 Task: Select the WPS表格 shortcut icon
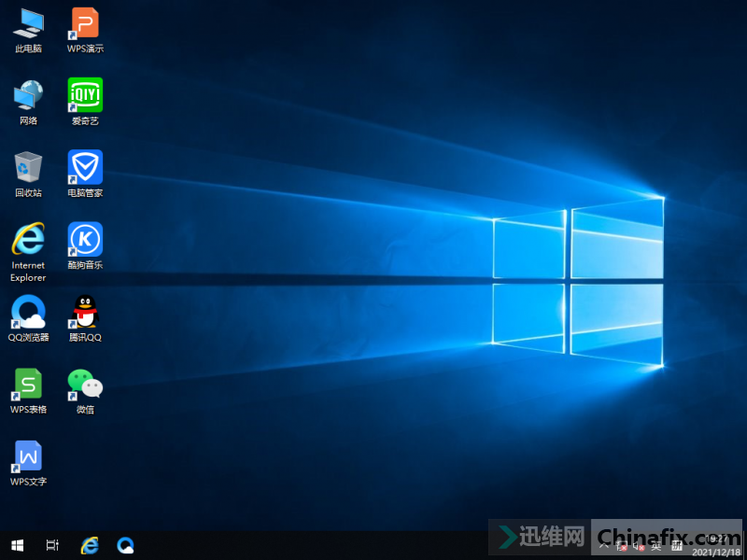pos(29,391)
